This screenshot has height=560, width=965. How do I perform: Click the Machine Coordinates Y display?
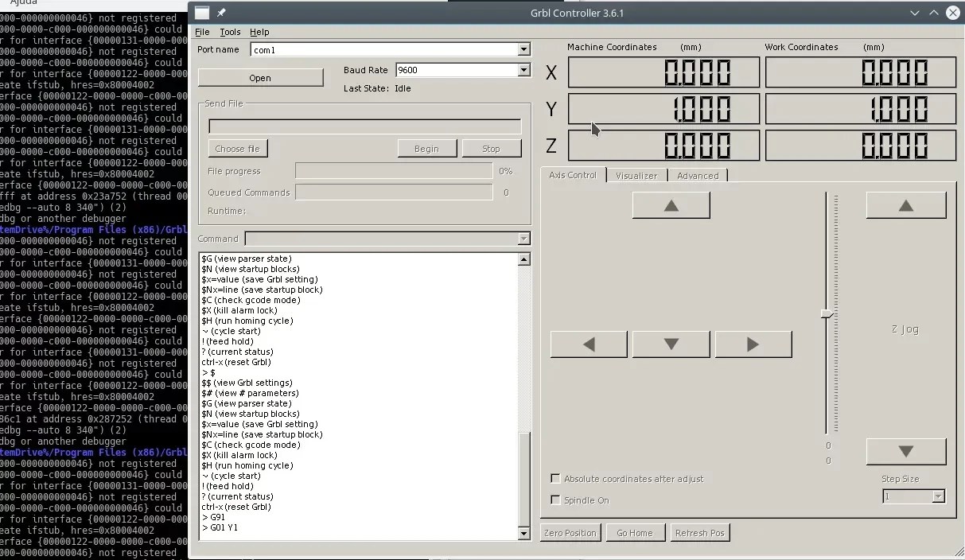coord(663,109)
